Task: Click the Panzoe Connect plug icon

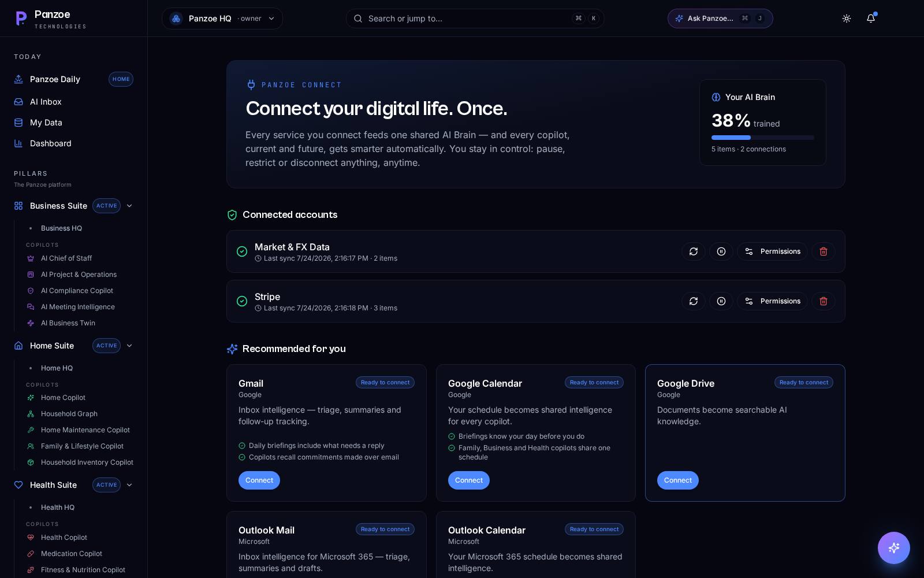Action: coord(251,85)
